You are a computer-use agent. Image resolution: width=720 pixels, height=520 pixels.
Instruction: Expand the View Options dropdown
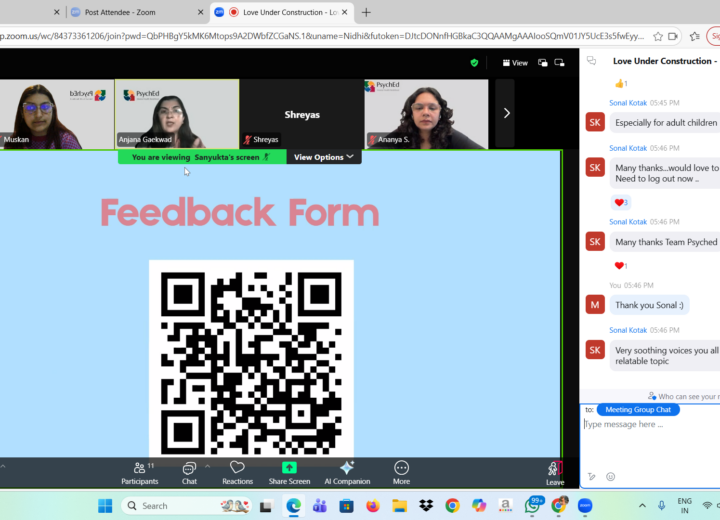click(x=323, y=157)
